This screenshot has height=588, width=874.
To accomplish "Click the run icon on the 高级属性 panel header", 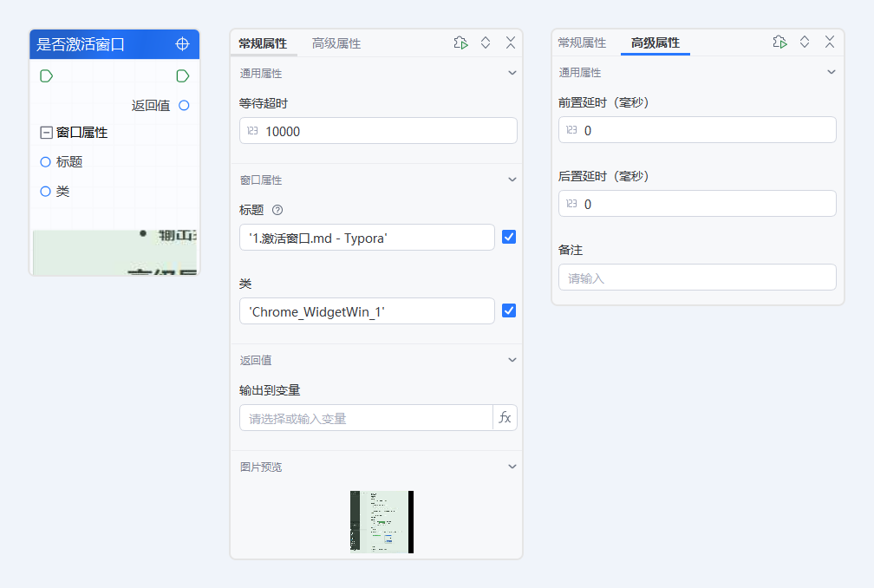I will pos(779,42).
